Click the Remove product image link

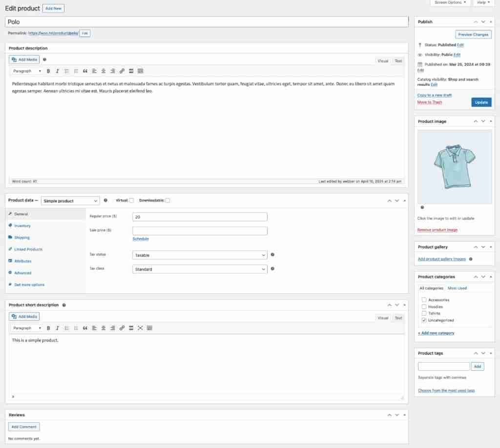437,230
